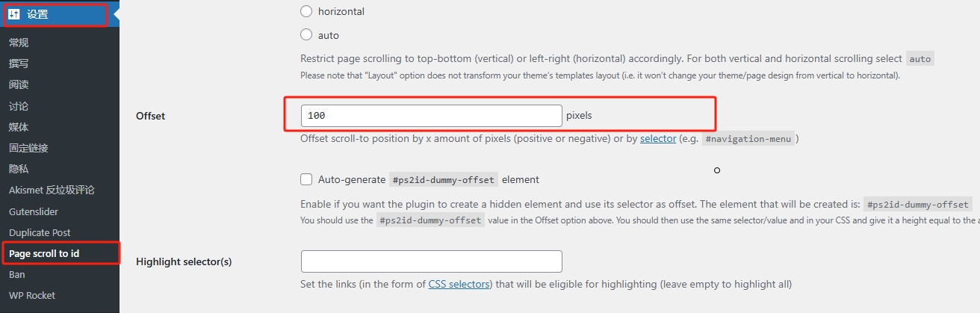Open Page scroll to id menu item

coord(44,253)
